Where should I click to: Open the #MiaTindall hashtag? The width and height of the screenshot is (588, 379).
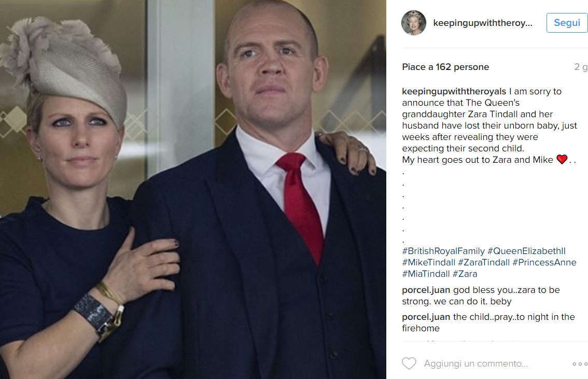(426, 274)
